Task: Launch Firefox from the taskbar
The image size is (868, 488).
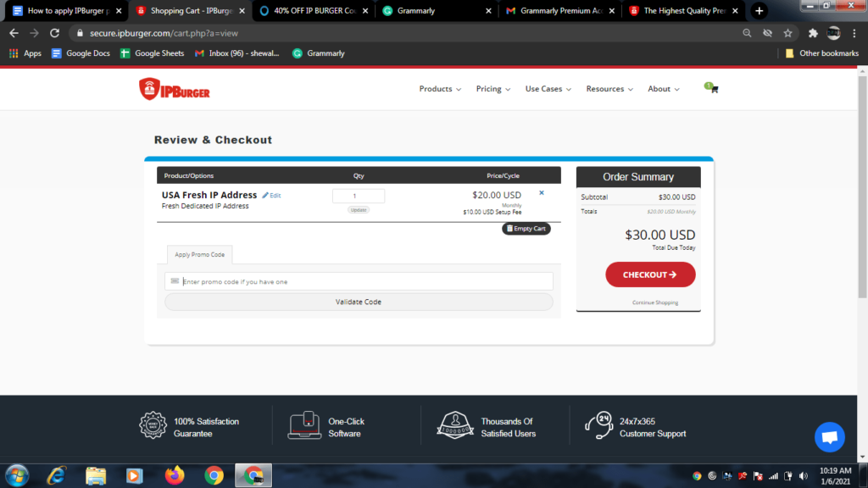Action: [x=175, y=475]
